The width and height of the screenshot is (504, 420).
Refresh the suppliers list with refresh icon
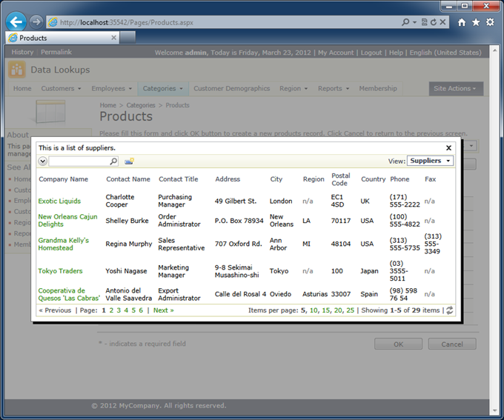tap(449, 310)
